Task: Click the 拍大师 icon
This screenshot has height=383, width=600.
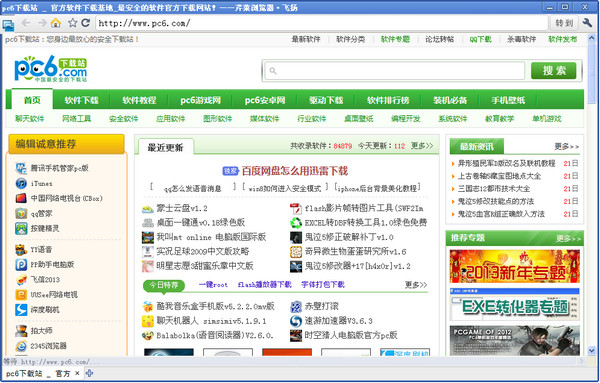Action: point(21,331)
